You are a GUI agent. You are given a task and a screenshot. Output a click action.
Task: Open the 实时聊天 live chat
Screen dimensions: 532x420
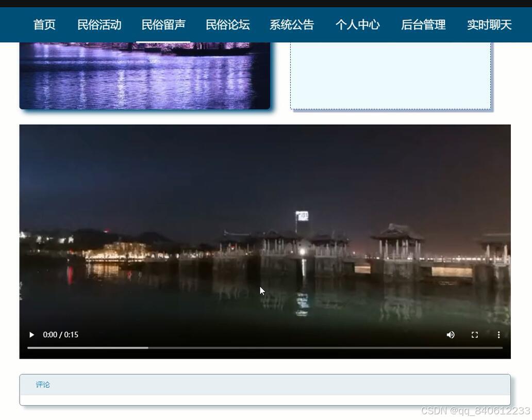(489, 25)
